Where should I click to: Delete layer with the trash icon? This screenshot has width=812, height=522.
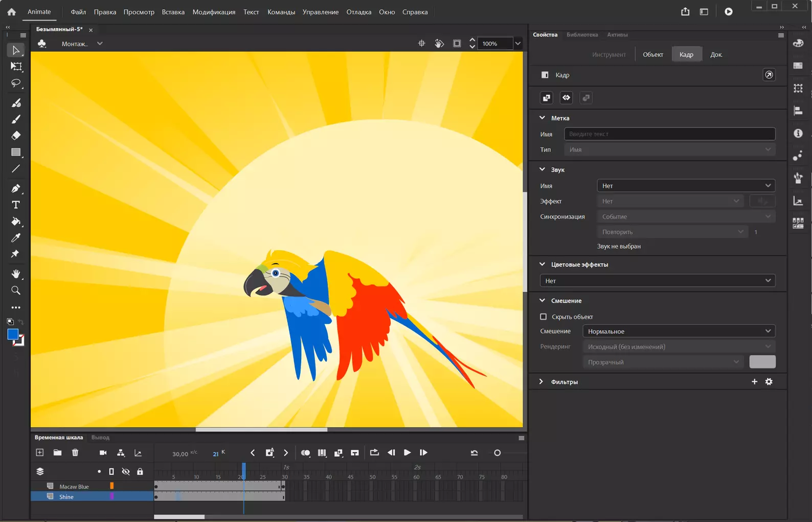[75, 452]
